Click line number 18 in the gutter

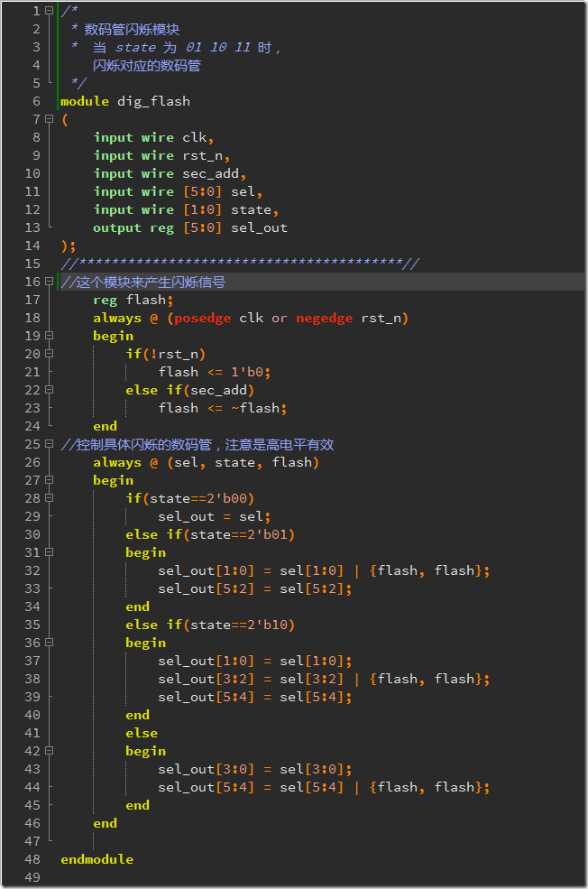(32, 318)
